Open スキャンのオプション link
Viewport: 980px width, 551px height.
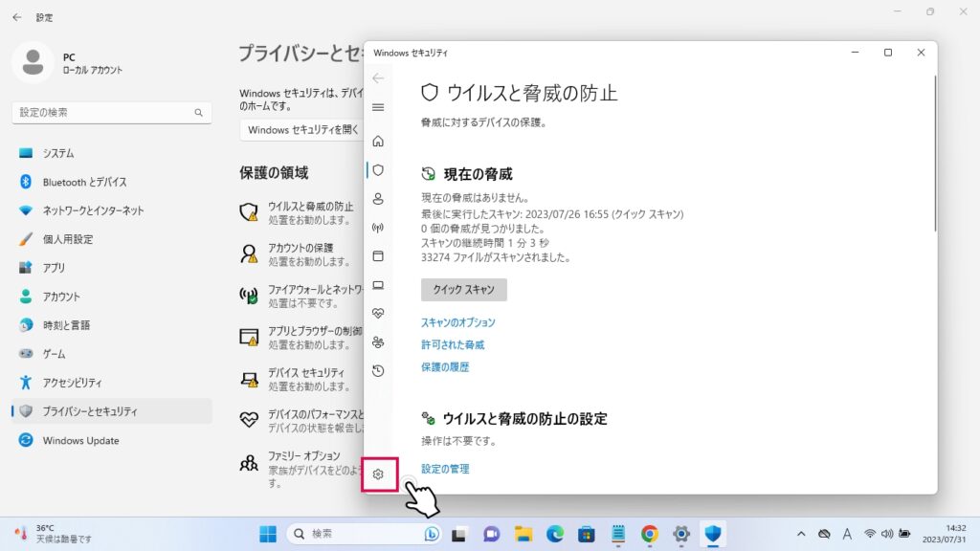[458, 323]
